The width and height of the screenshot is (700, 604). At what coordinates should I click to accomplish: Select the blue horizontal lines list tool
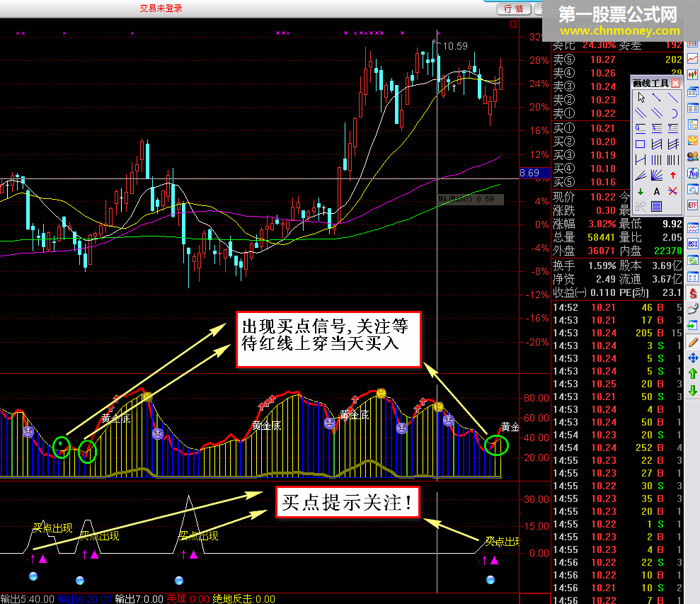[656, 206]
